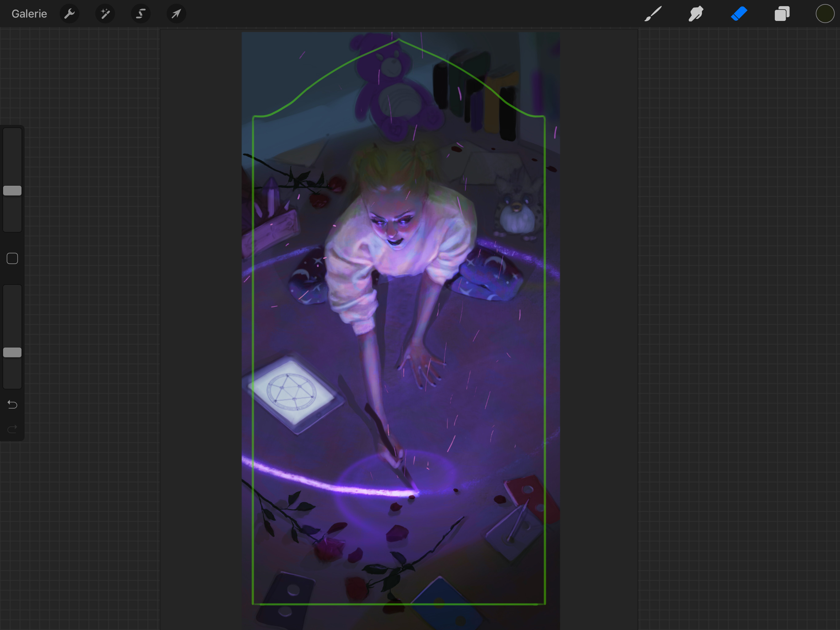This screenshot has height=630, width=840.
Task: Click the brush opacity slider handle
Action: [12, 352]
